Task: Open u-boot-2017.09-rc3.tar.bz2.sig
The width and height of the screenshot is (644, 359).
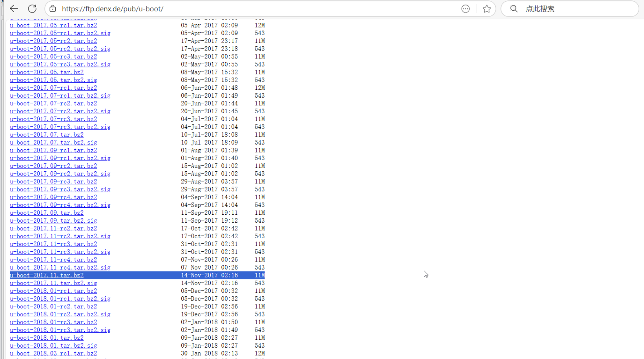Action: click(60, 190)
